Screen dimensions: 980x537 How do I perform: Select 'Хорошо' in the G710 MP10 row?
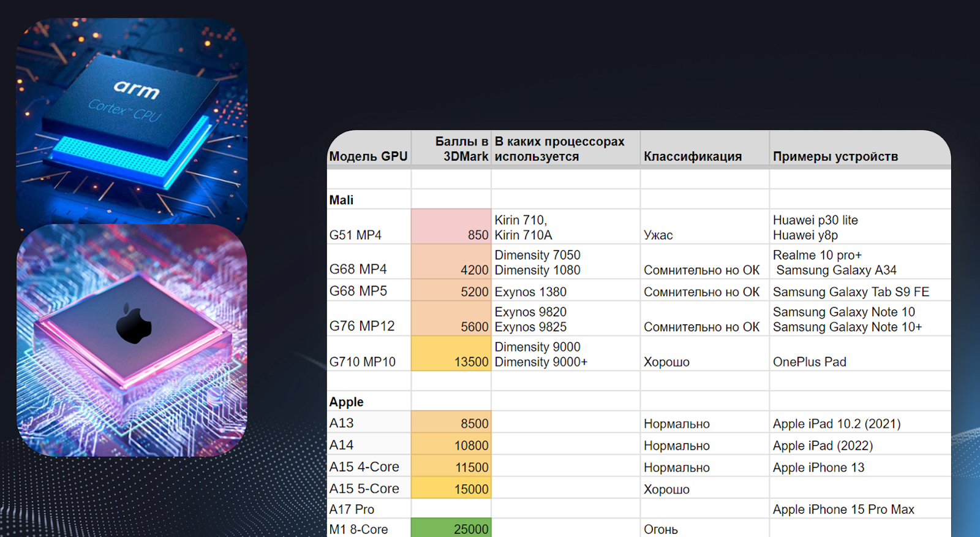tap(704, 353)
